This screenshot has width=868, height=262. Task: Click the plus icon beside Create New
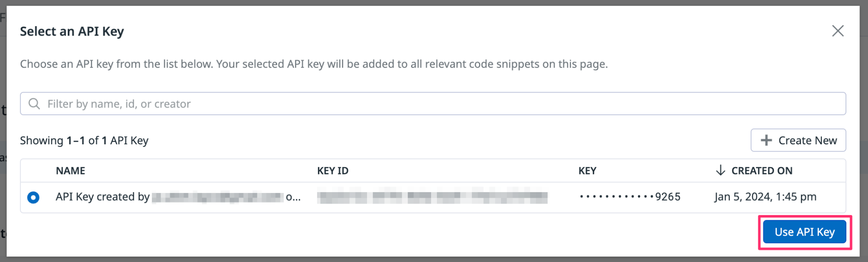(766, 140)
